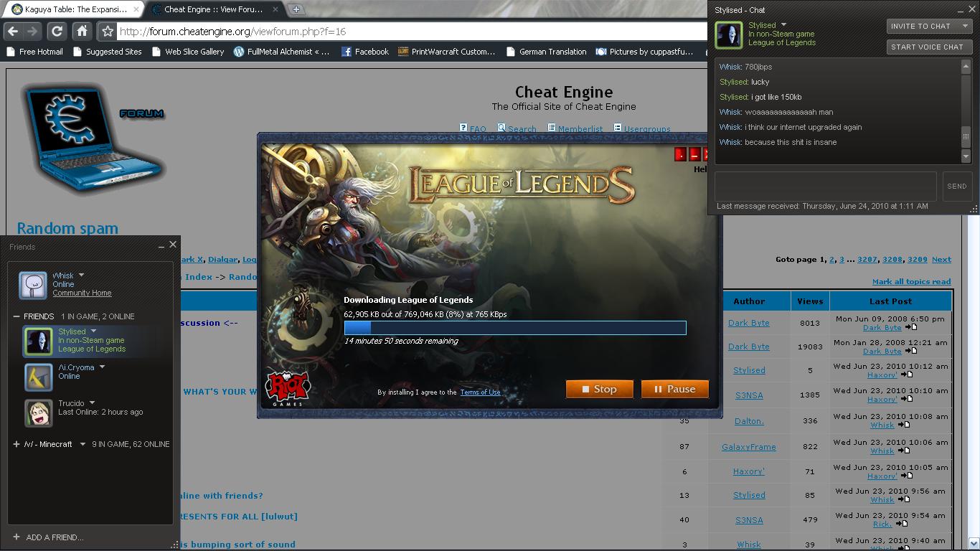View latest post icon for Jun 09, 2008 row
This screenshot has width=980, height=551.
tap(910, 327)
